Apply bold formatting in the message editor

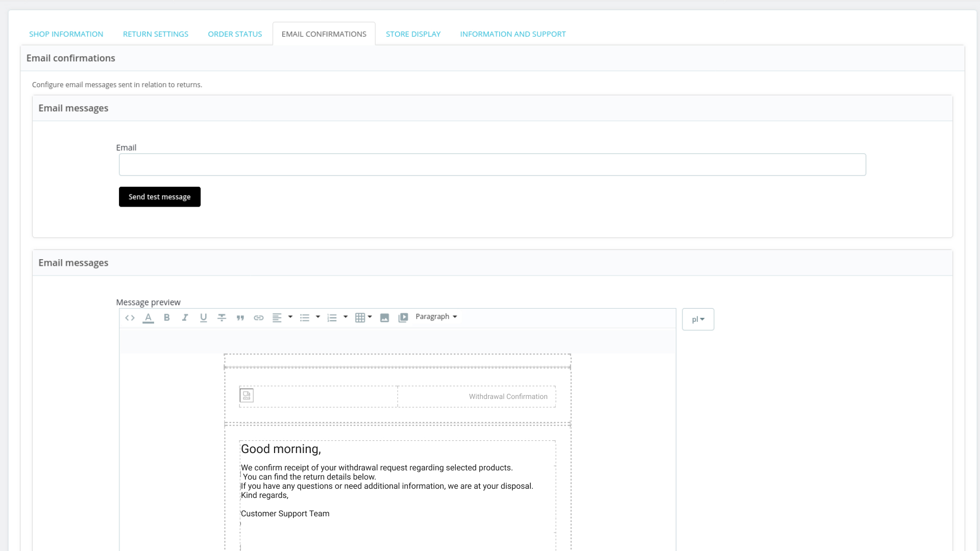pos(166,317)
